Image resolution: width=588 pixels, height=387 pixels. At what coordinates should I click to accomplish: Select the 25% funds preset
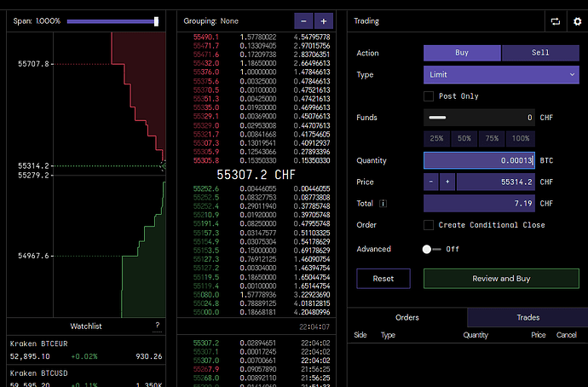(436, 138)
